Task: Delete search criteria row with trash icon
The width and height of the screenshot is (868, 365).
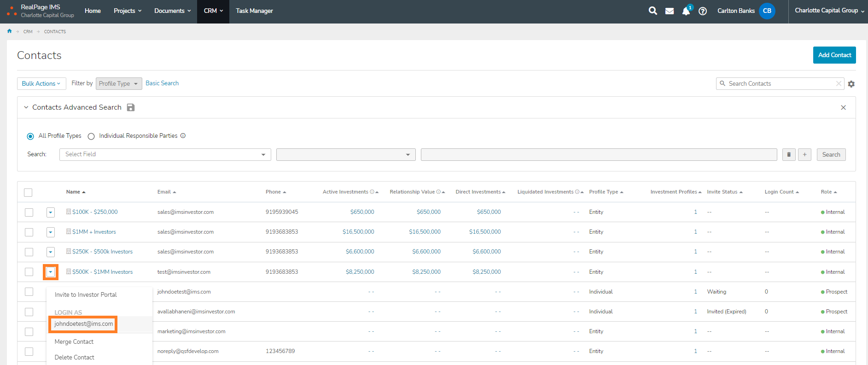Action: [x=789, y=154]
